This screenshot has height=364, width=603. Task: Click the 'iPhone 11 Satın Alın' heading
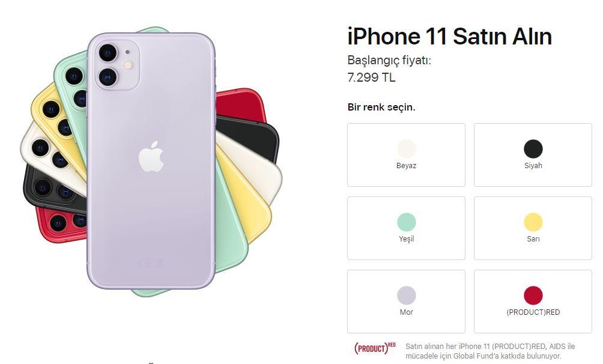pos(450,37)
